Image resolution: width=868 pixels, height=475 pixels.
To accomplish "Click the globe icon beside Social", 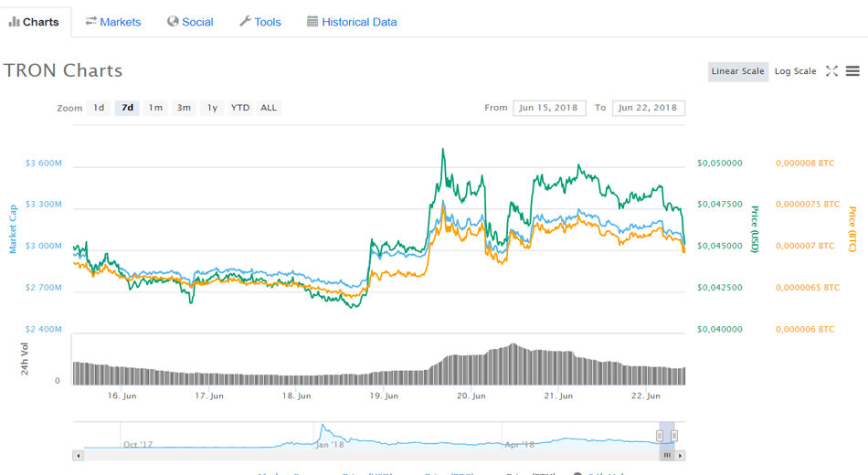I will pos(173,21).
